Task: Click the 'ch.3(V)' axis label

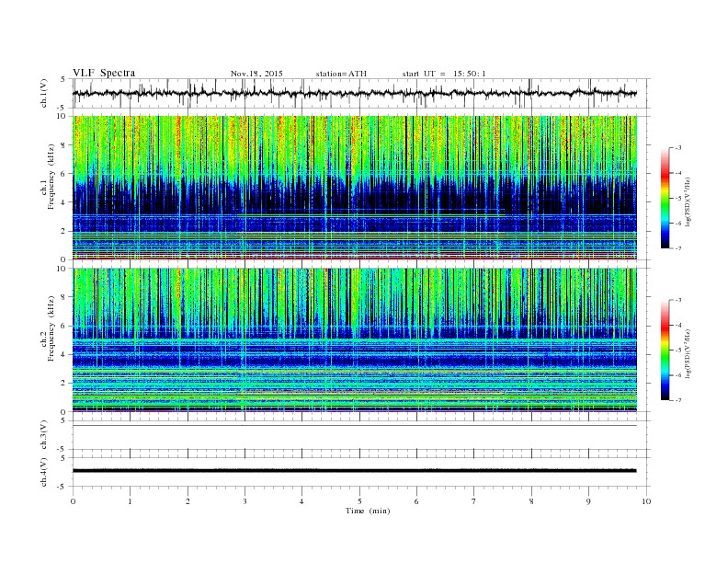Action: pyautogui.click(x=44, y=435)
